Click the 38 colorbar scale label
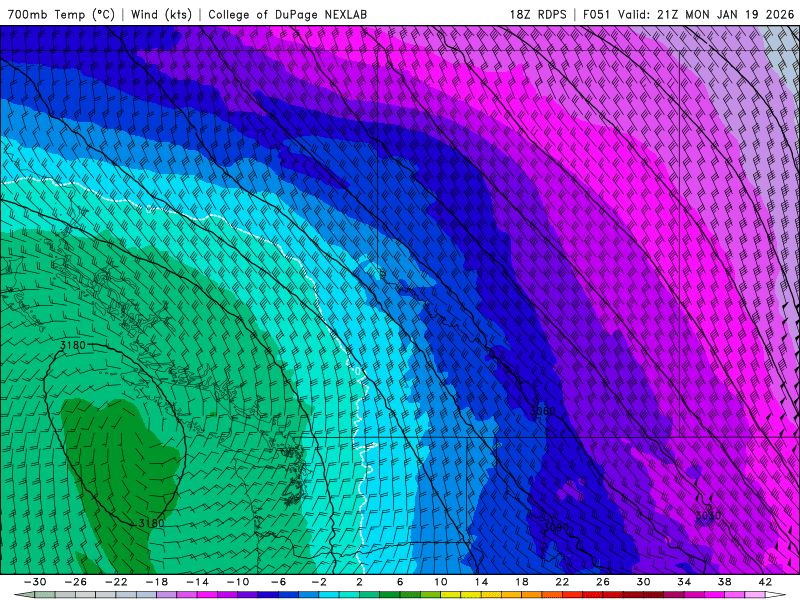This screenshot has height=600, width=800. [724, 582]
